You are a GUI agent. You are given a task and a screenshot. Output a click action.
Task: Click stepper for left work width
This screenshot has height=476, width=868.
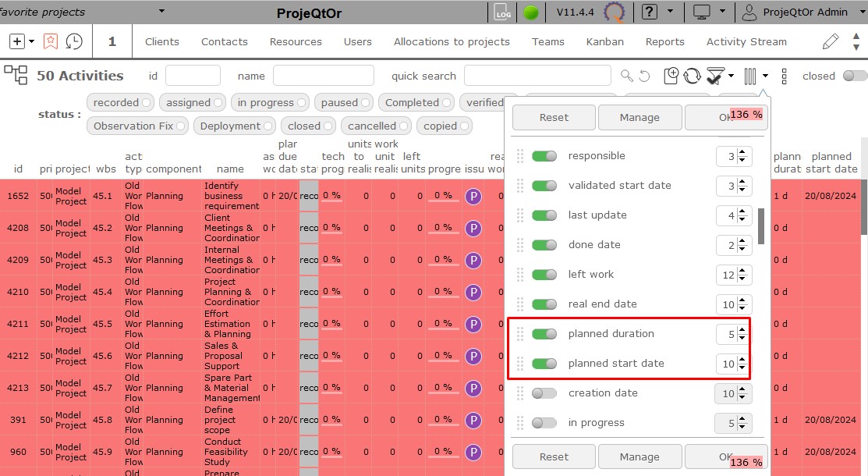pyautogui.click(x=742, y=275)
